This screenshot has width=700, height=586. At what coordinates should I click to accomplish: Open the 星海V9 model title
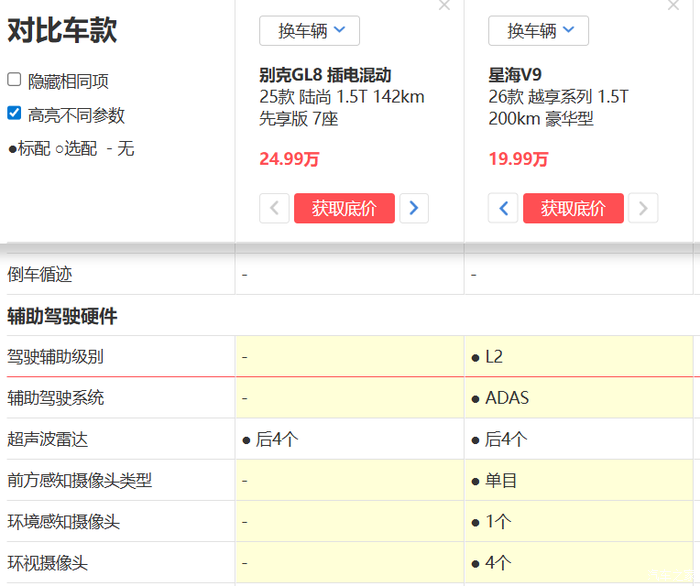coord(514,75)
